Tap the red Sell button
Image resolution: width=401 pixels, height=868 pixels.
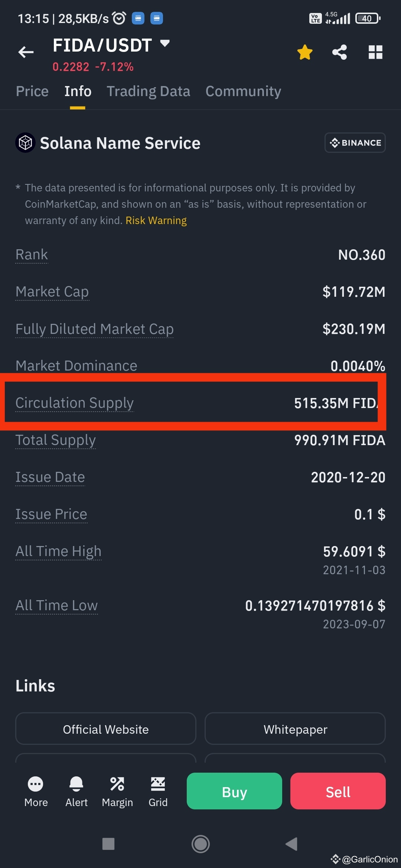(338, 791)
